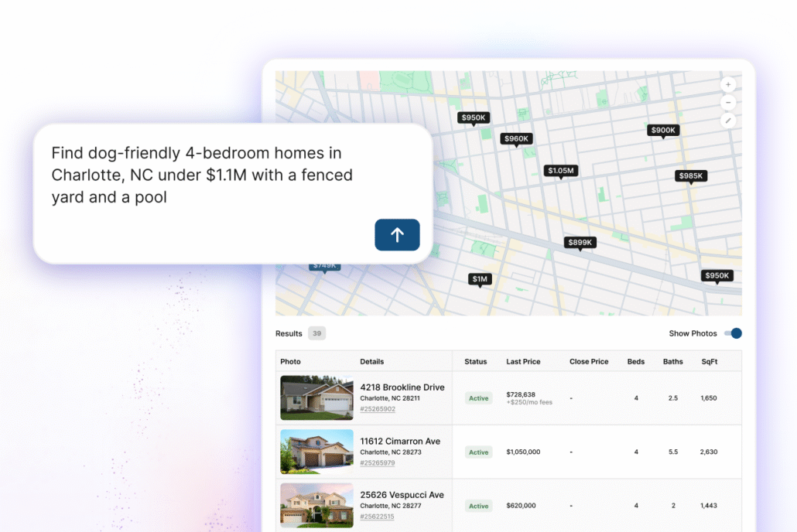Toggle the Show Photos switch
This screenshot has height=532, width=797.
click(732, 333)
